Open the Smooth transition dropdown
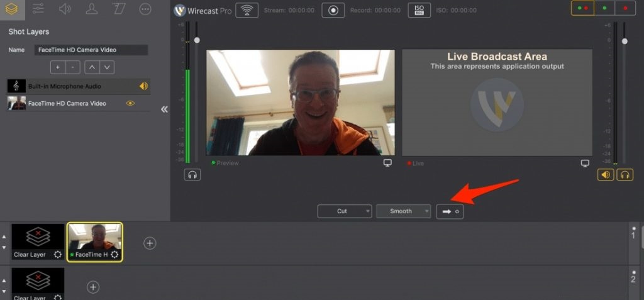Viewport: 644px width, 300px height. [x=403, y=211]
